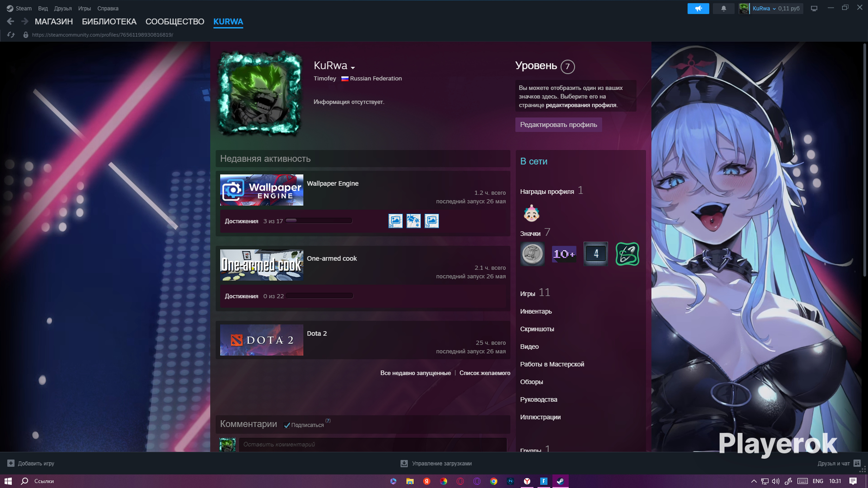Viewport: 868px width, 488px height.
Task: Click the Dota 2 game banner
Action: pos(262,340)
